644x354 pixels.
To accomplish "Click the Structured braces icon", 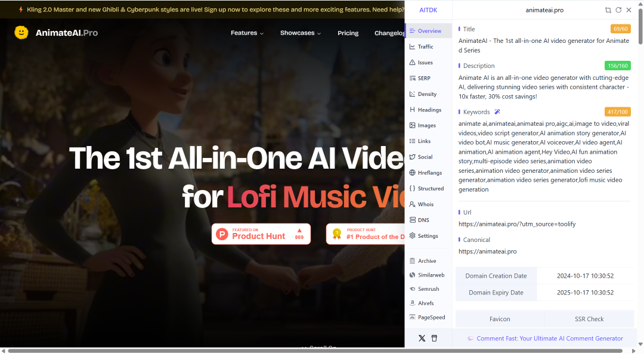I will click(x=413, y=188).
